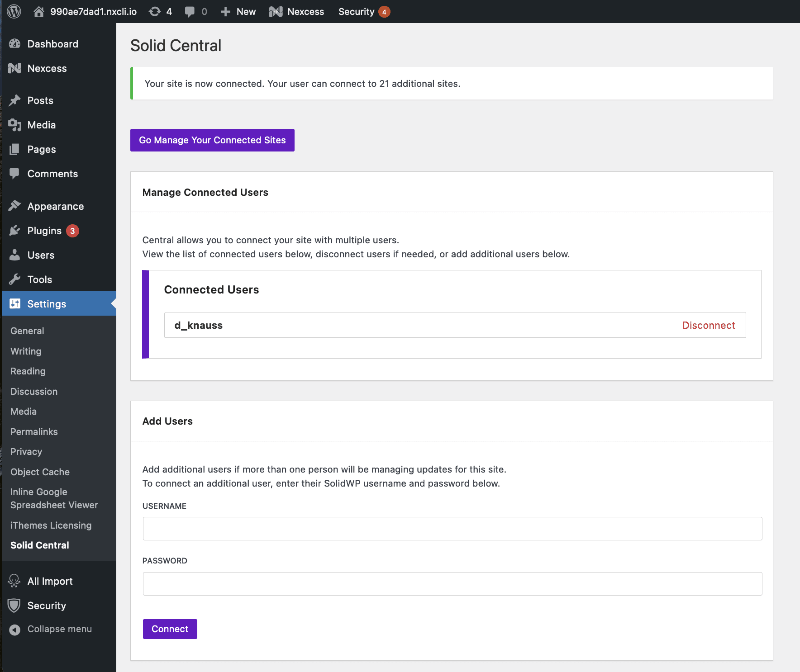Open Reading settings

(28, 371)
